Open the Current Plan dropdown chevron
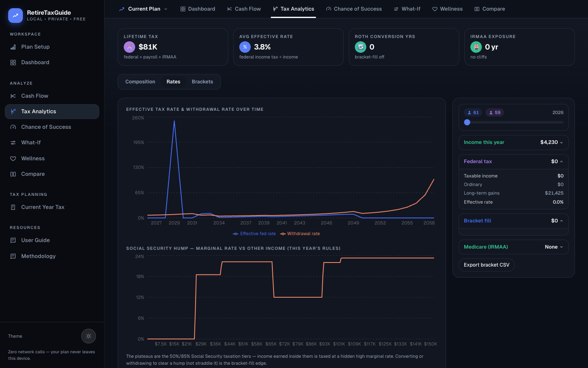 (x=166, y=9)
